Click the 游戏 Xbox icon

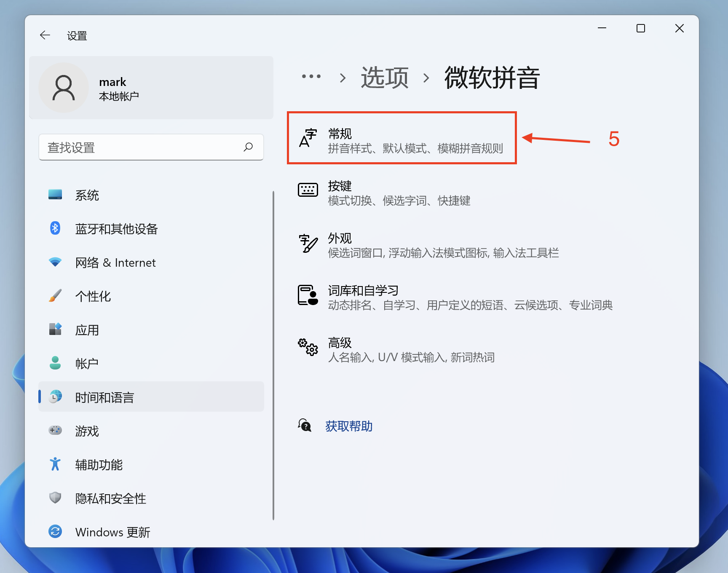point(55,430)
